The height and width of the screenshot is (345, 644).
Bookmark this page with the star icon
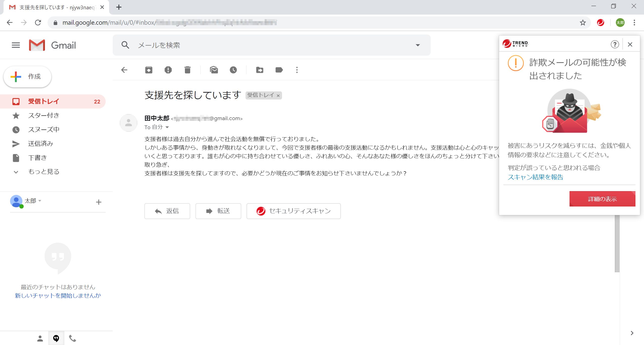tap(583, 23)
